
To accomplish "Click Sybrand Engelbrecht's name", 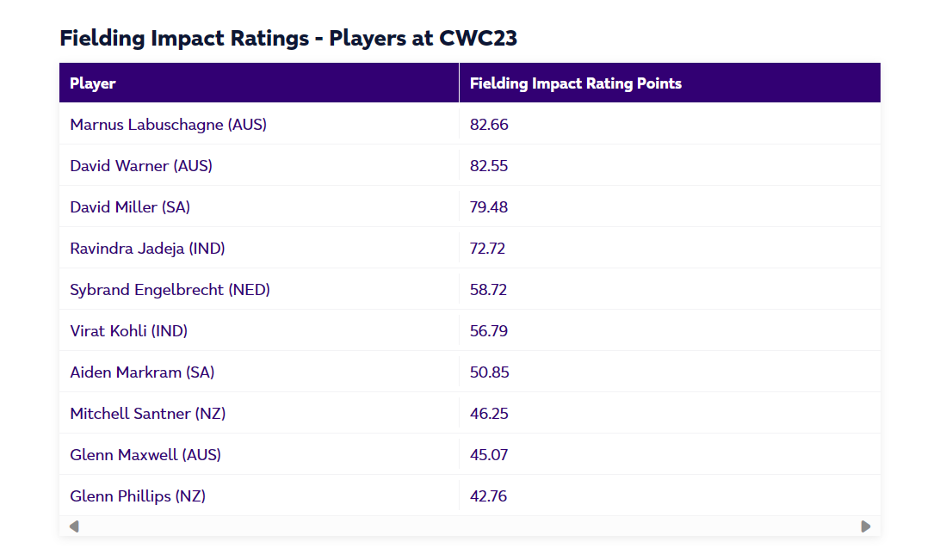I will [x=170, y=289].
